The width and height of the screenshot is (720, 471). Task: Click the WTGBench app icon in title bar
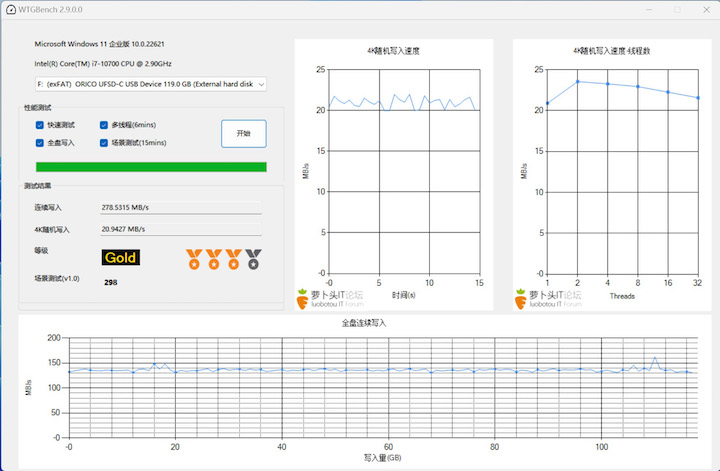9,9
